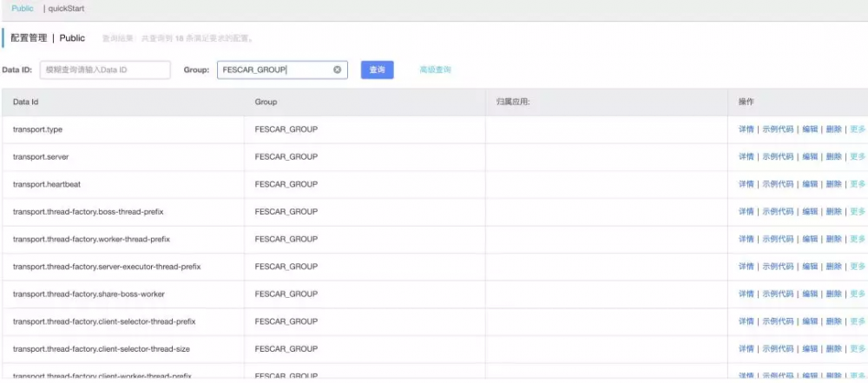The width and height of the screenshot is (868, 383).
Task: Click 删除 for transport.thread-factory.client-selector-thread-size
Action: point(833,348)
